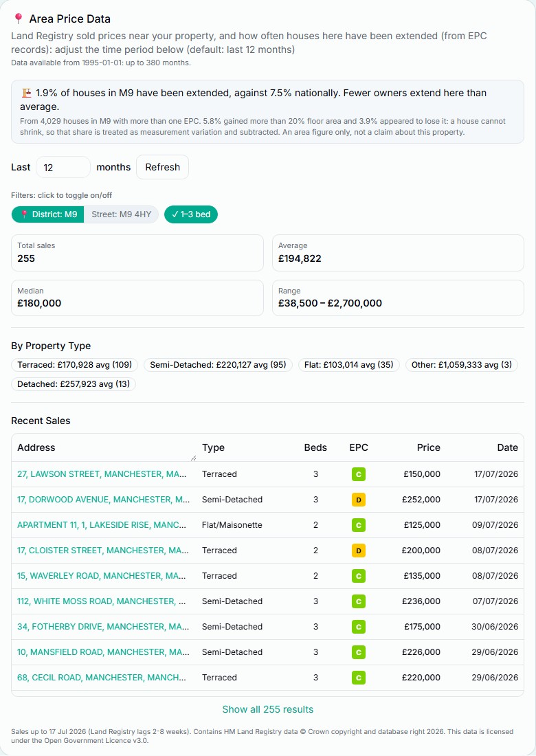Select the Flat £103,014 avg chip
The height and width of the screenshot is (756, 536).
[349, 365]
